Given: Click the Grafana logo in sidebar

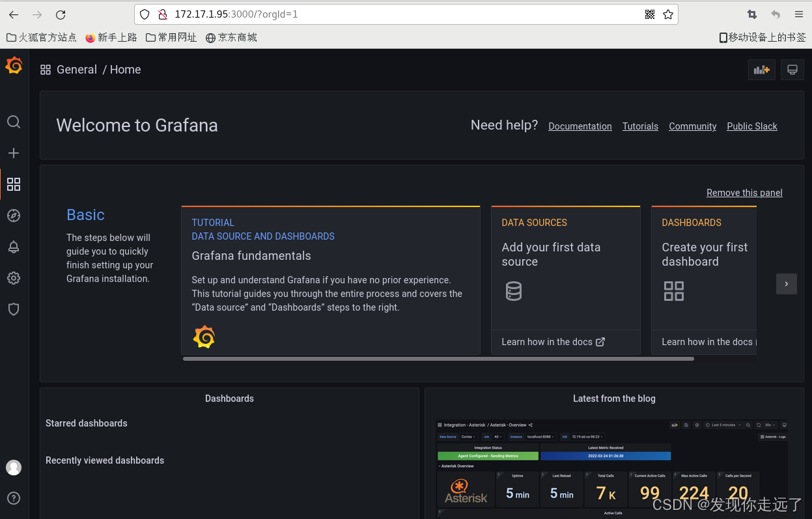Looking at the screenshot, I should coord(14,66).
